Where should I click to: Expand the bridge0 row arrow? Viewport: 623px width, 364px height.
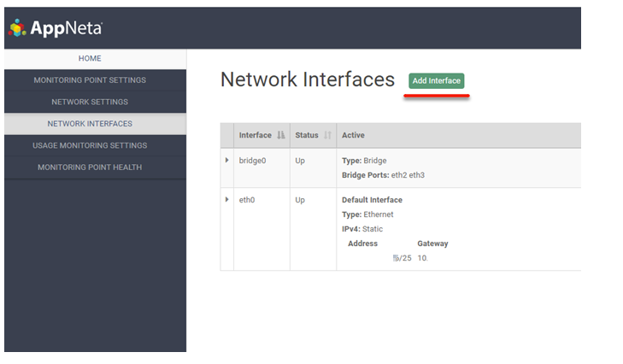(226, 160)
